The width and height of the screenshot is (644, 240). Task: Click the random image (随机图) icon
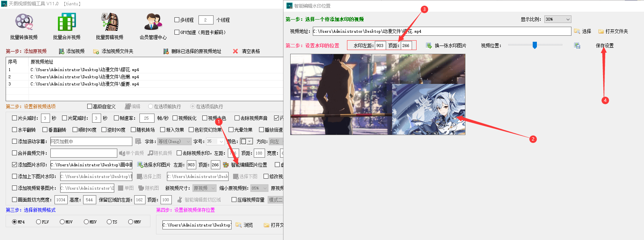(x=141, y=188)
